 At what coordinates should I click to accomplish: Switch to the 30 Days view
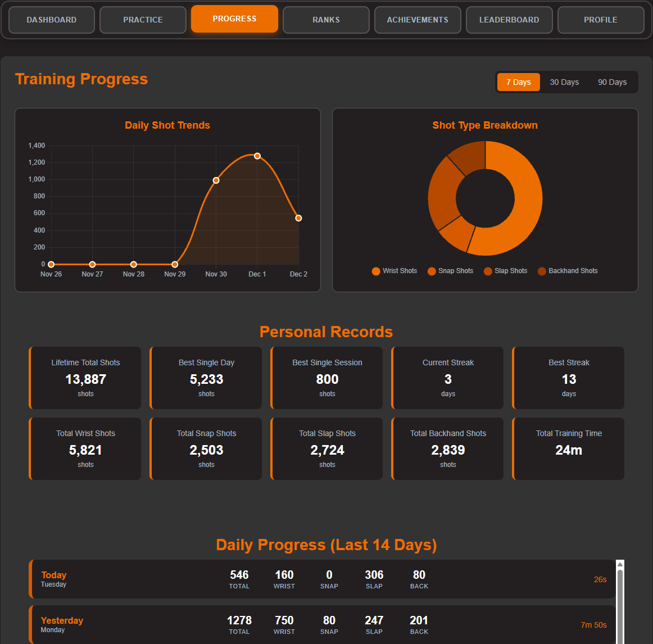click(x=564, y=81)
